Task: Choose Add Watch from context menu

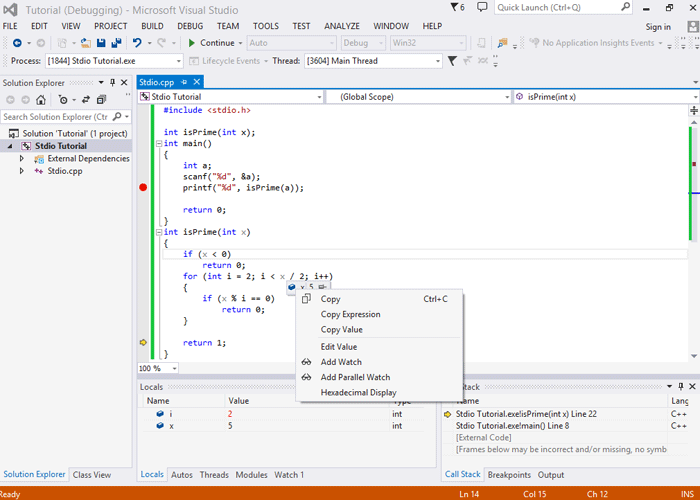Action: (341, 362)
